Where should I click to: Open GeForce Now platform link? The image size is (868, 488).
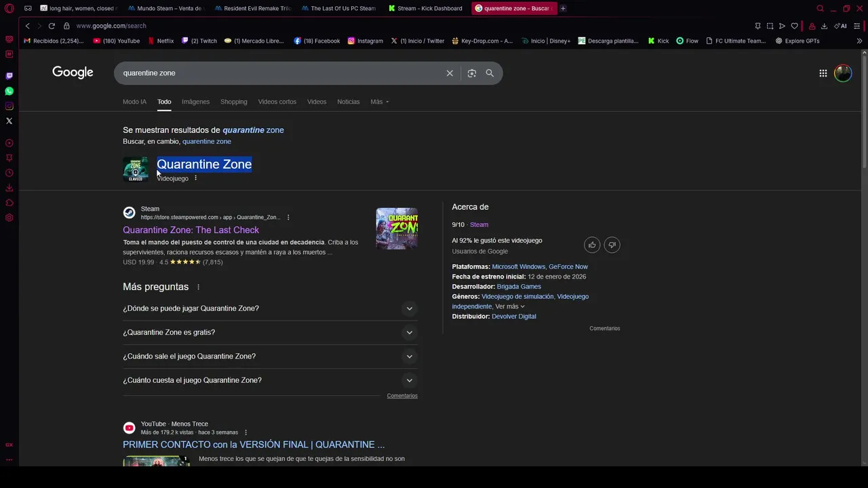568,267
